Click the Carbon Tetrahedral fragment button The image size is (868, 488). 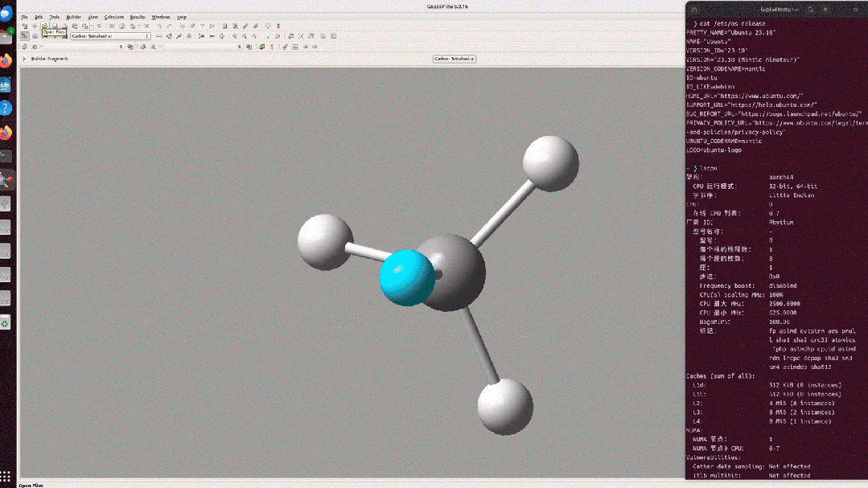click(x=454, y=59)
